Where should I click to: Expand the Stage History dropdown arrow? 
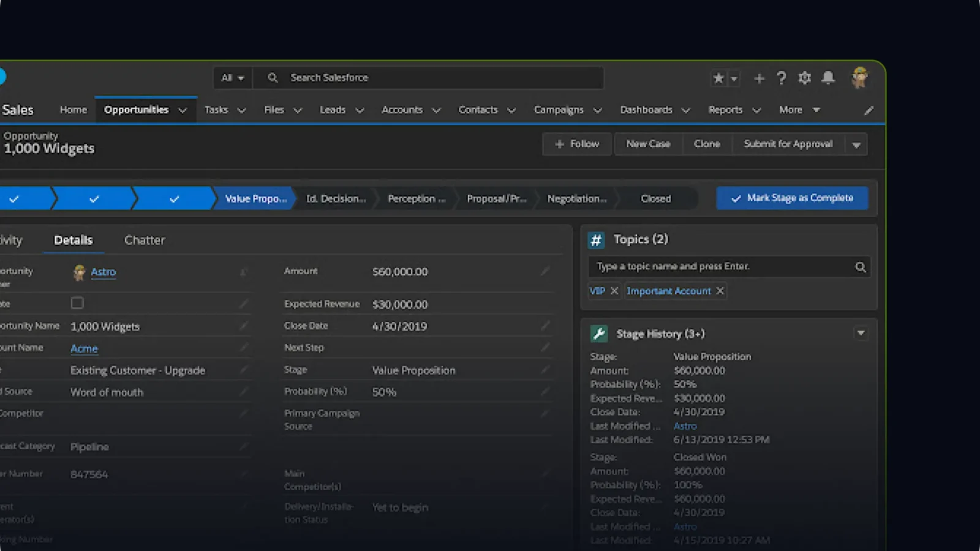[861, 333]
